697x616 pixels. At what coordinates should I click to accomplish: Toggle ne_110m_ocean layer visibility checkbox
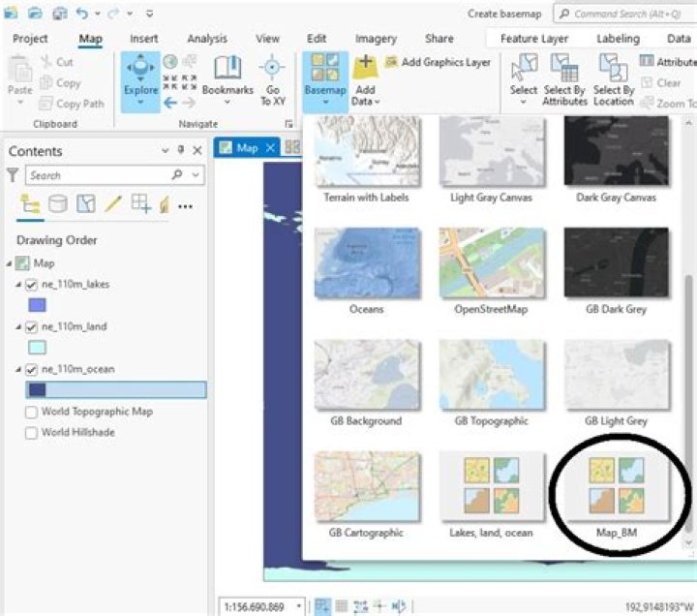tap(31, 369)
